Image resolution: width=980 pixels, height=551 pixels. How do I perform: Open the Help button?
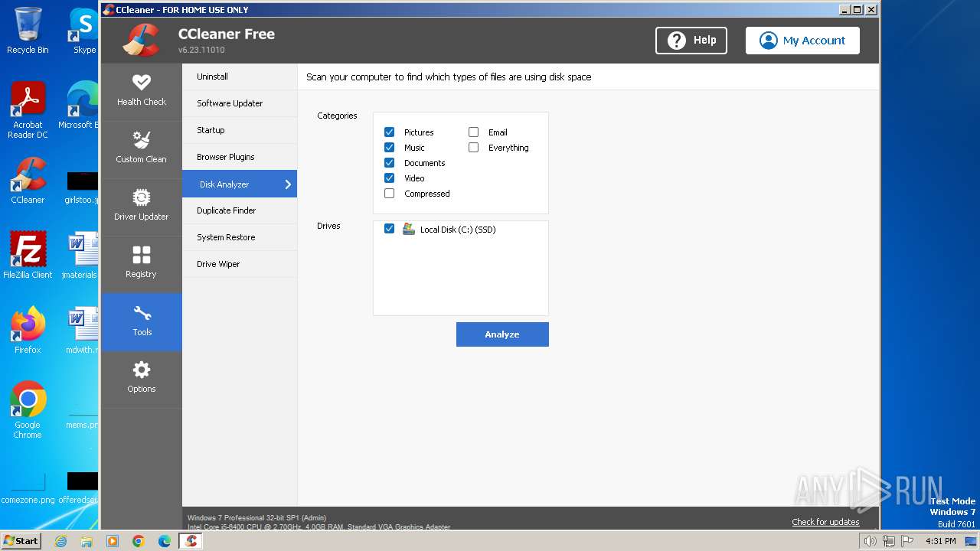691,41
